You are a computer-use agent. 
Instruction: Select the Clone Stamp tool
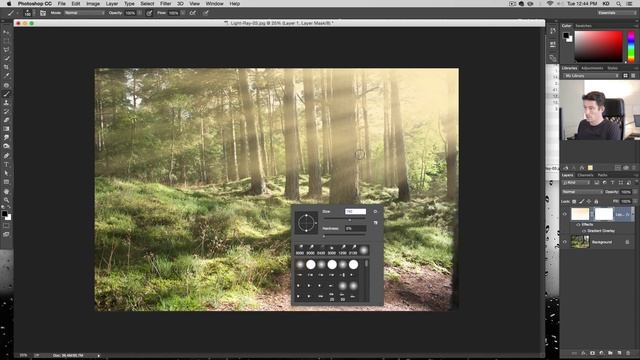tap(6, 103)
